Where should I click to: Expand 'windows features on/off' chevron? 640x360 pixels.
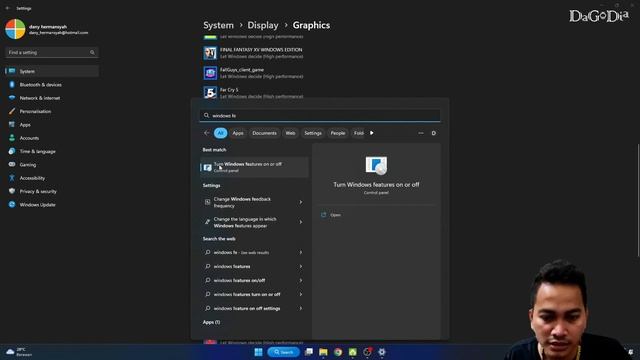pos(301,280)
